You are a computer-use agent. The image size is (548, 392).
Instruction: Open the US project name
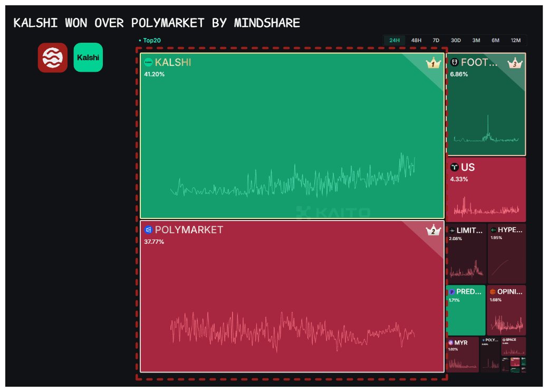tap(468, 167)
